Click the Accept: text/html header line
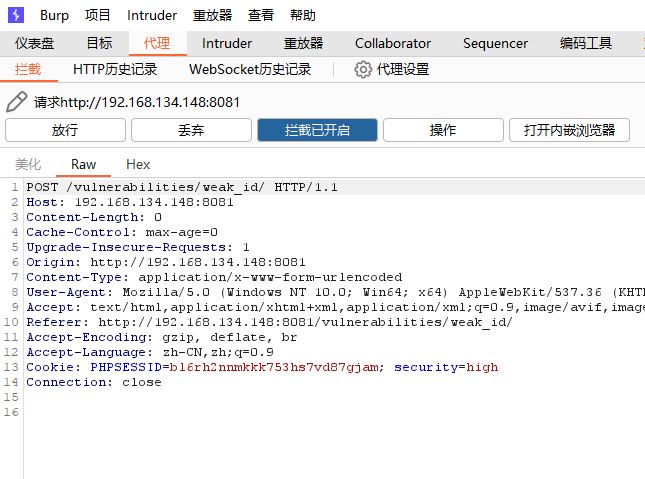 tap(335, 307)
